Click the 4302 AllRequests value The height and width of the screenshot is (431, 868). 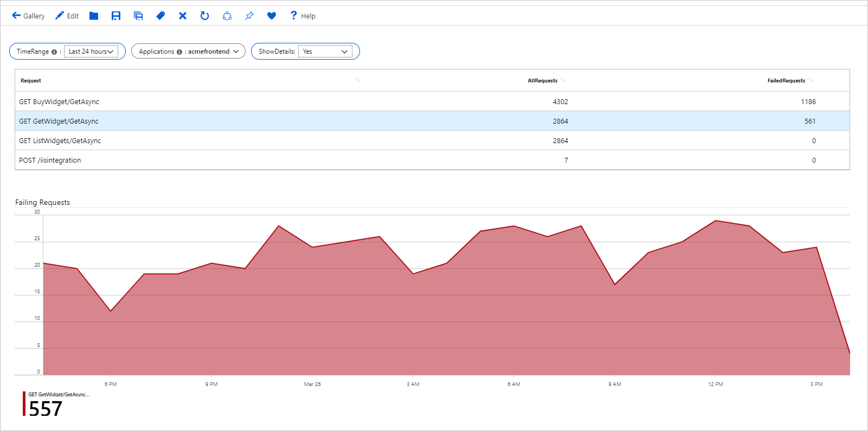pyautogui.click(x=561, y=102)
